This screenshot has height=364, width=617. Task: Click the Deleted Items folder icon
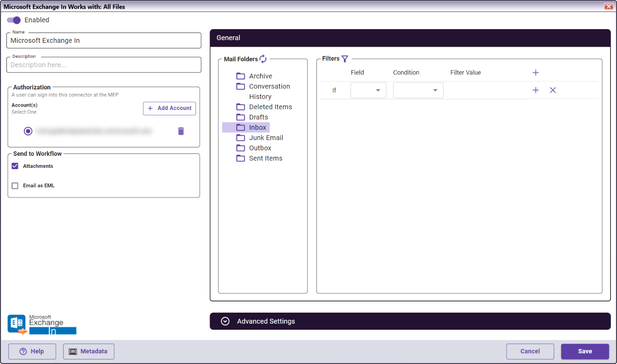click(x=241, y=107)
